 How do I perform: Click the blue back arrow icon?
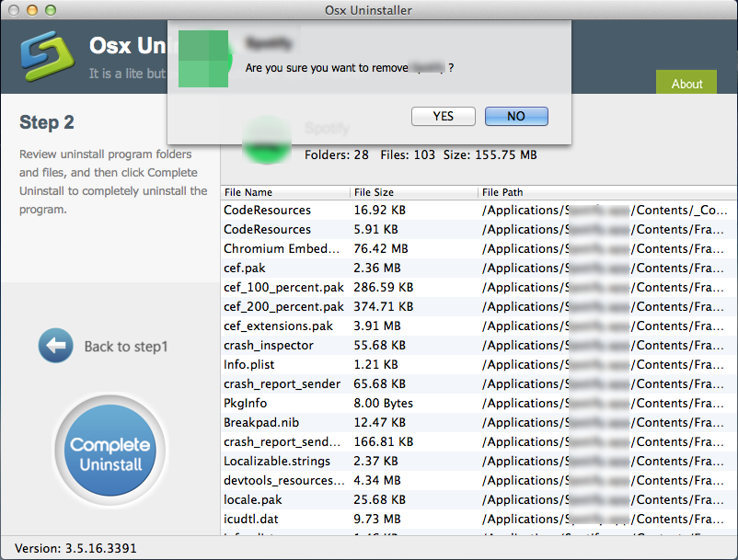(x=55, y=346)
